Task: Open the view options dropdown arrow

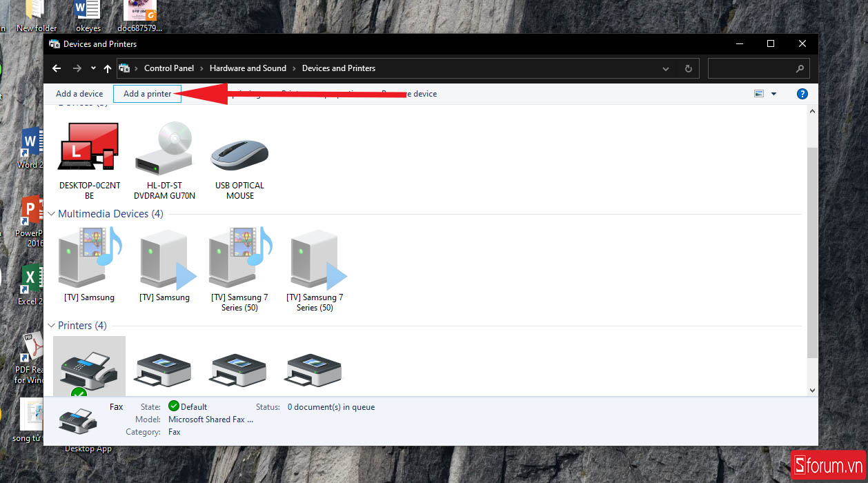Action: click(x=773, y=94)
